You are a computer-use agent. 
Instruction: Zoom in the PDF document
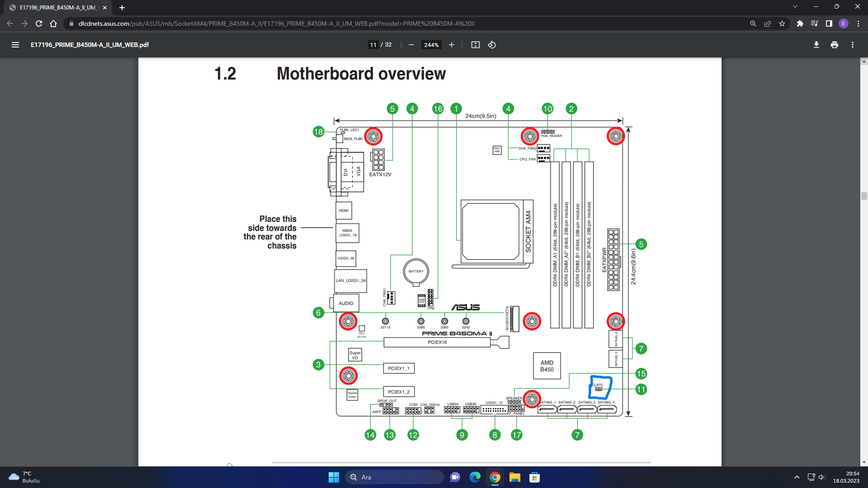click(451, 45)
